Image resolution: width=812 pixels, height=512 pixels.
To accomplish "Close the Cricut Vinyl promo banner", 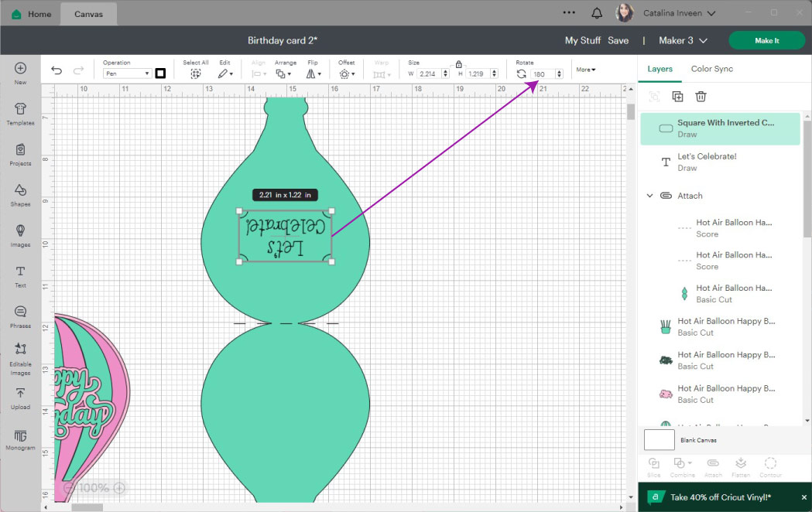I will pyautogui.click(x=803, y=497).
